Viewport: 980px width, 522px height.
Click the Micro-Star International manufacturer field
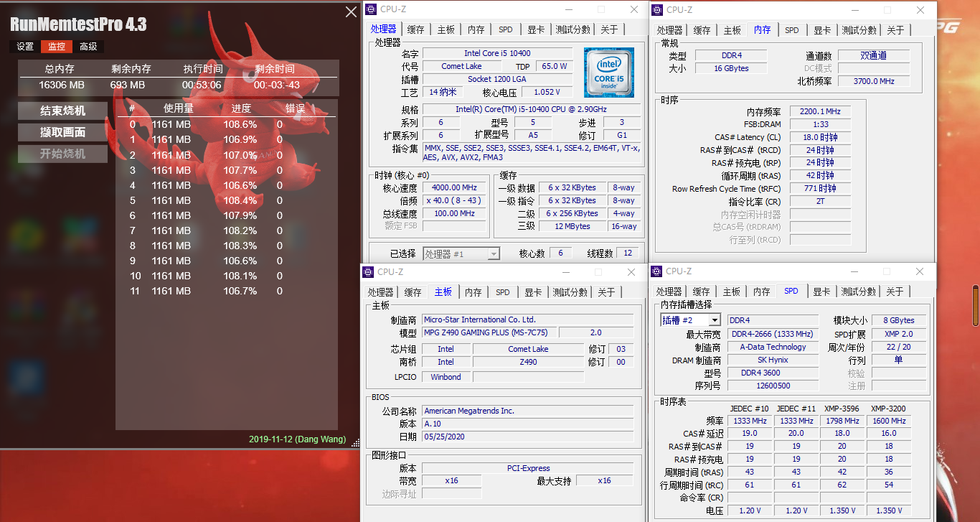pyautogui.click(x=528, y=320)
